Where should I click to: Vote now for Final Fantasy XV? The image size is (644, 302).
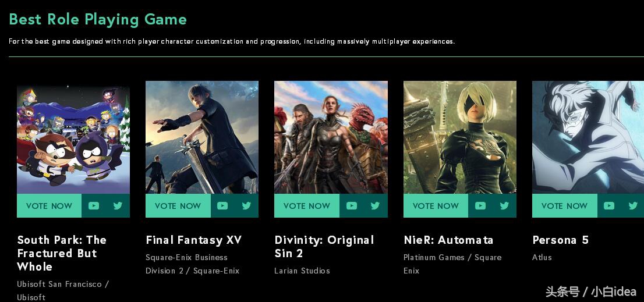tap(178, 205)
